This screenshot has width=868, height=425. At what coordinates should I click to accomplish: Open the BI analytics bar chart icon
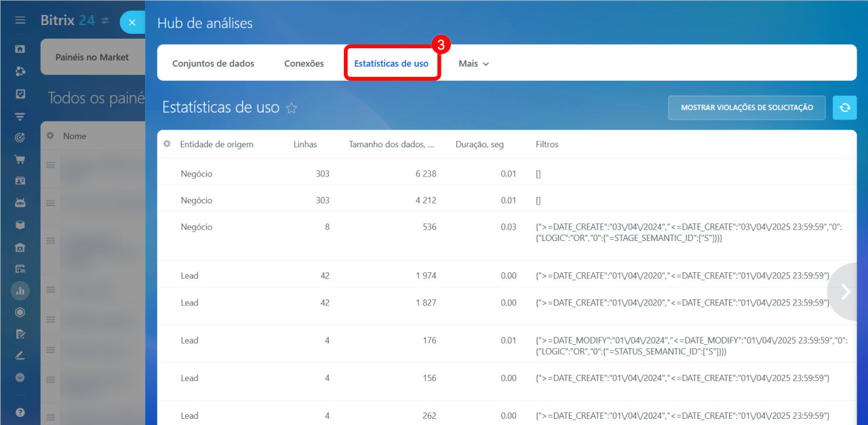pyautogui.click(x=20, y=291)
